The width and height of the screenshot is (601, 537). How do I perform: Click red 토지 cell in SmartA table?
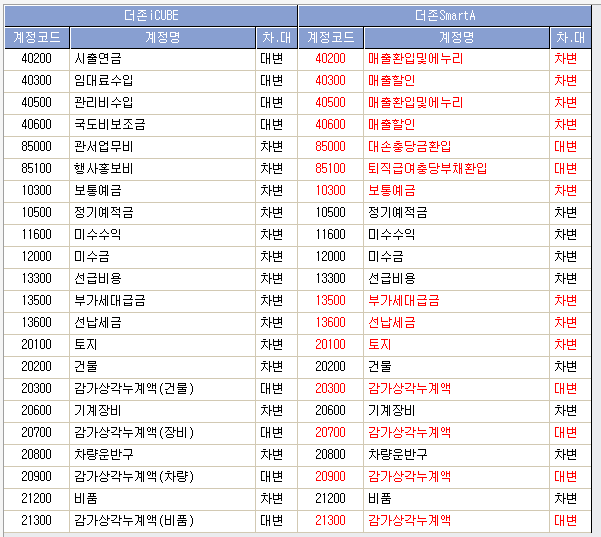tap(456, 345)
